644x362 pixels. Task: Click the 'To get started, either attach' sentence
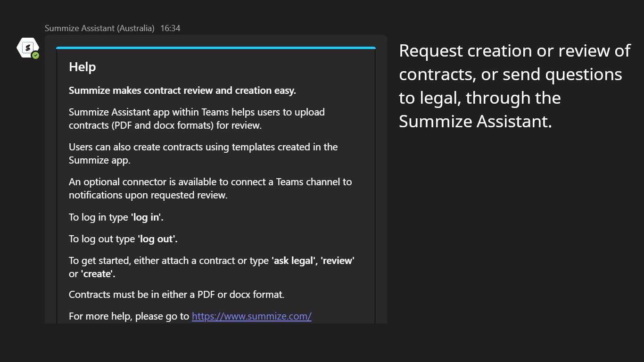pyautogui.click(x=169, y=261)
